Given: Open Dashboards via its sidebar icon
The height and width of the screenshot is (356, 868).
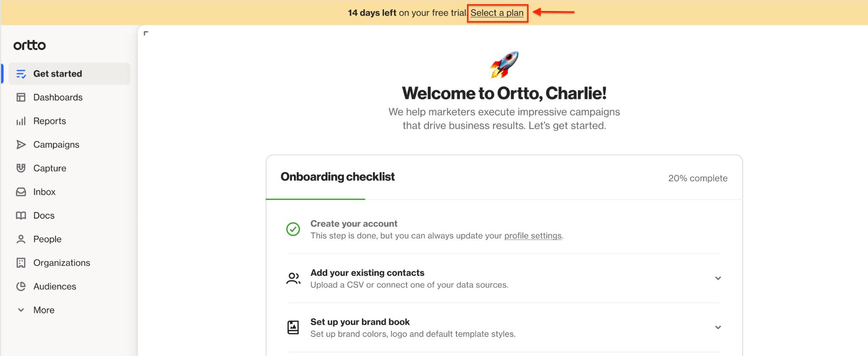Looking at the screenshot, I should point(21,97).
